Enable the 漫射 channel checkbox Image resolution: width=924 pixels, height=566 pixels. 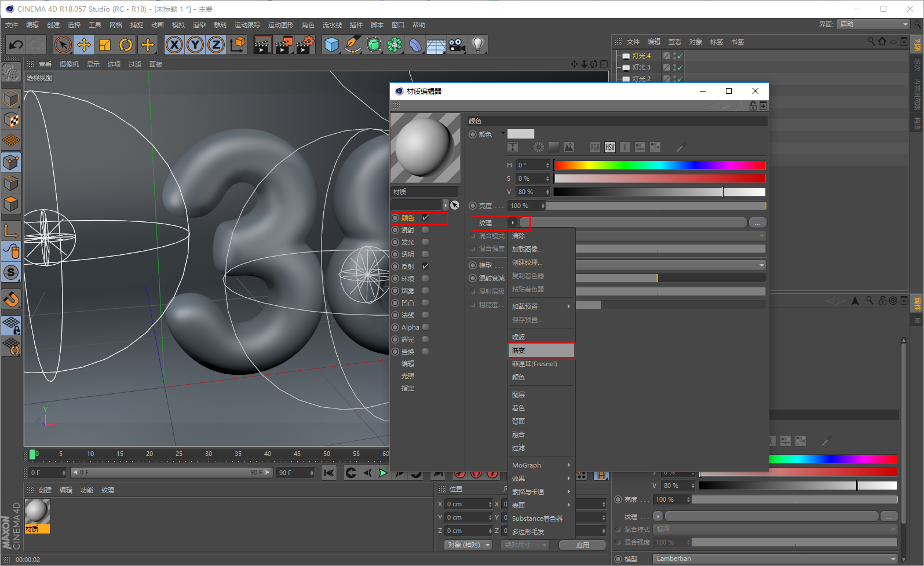point(425,230)
